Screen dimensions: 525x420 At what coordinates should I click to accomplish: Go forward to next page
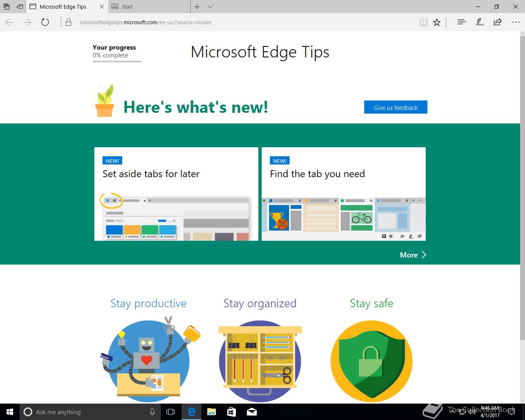27,23
